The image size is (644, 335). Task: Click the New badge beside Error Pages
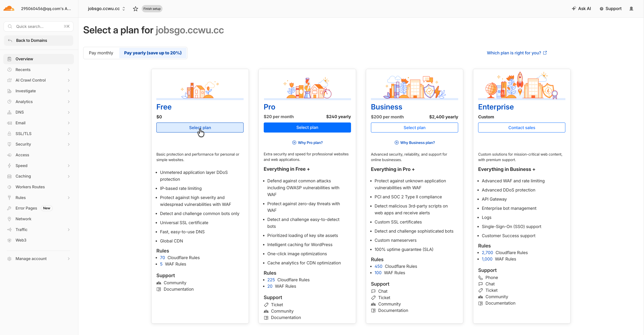tap(46, 208)
